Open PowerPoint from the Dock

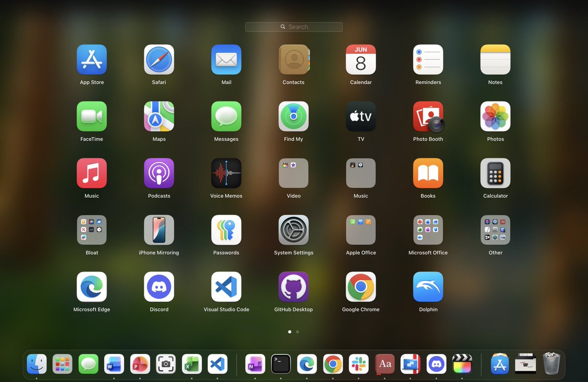[140, 364]
